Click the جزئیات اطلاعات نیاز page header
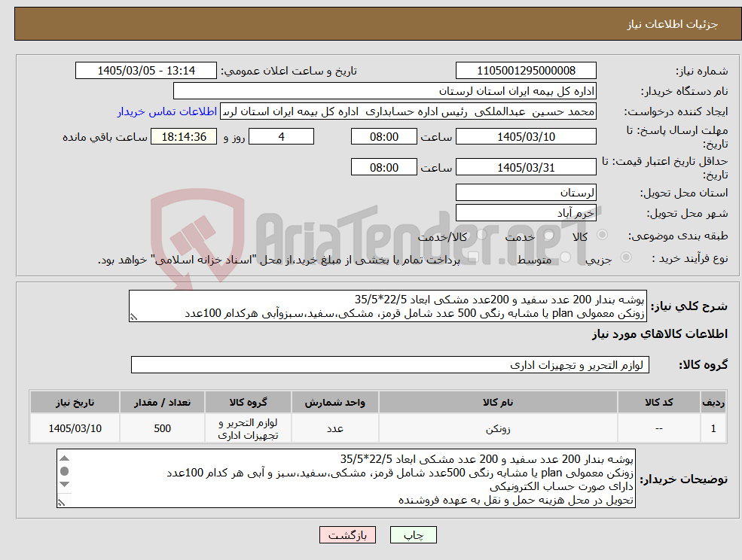Image resolution: width=742 pixels, height=560 pixels. pyautogui.click(x=673, y=24)
